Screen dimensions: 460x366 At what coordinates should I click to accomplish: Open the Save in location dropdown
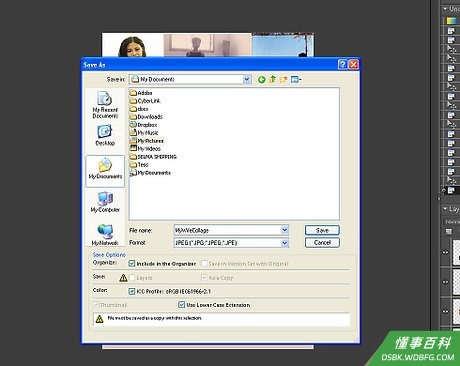point(247,79)
